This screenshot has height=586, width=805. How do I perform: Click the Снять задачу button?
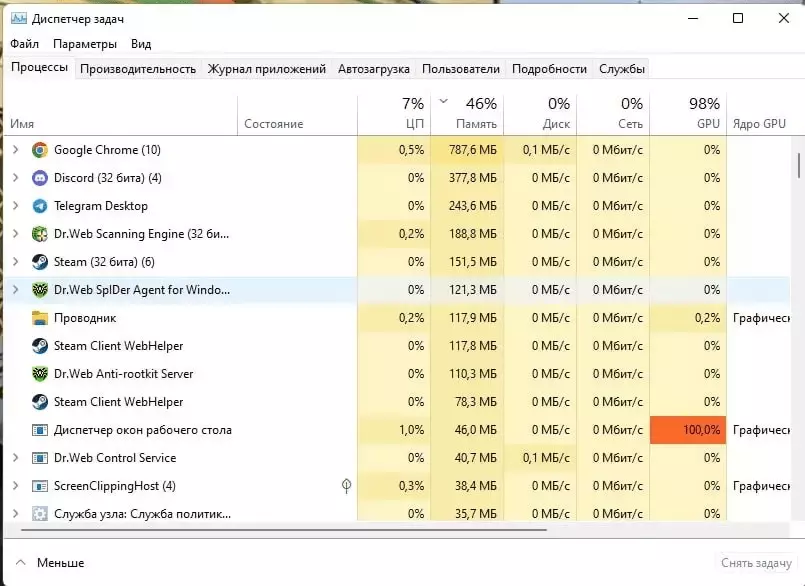point(756,563)
